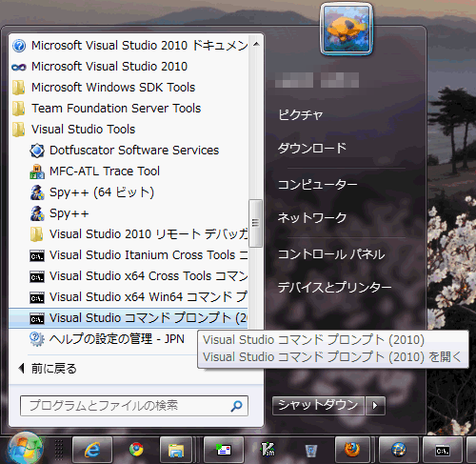Click the user account fish picture
Screen dimensions: 476x464
coord(347,29)
